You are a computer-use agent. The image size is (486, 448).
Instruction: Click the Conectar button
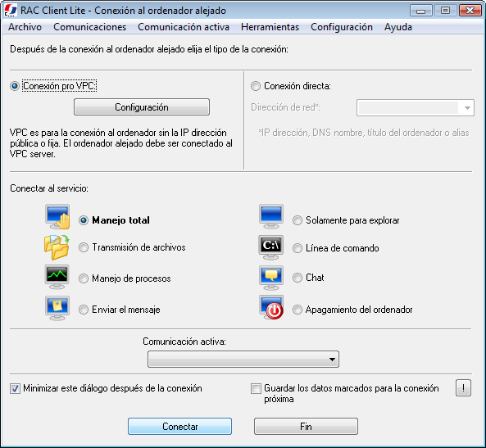coord(179,427)
